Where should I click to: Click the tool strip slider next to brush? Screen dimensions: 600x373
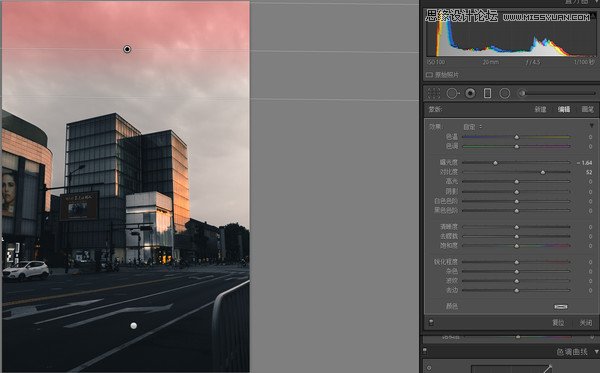(x=561, y=93)
